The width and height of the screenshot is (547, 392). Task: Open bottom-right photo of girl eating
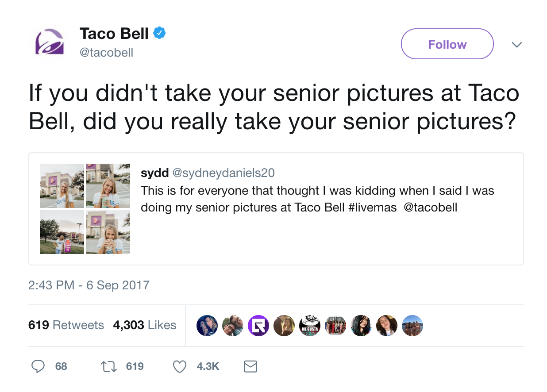point(108,232)
